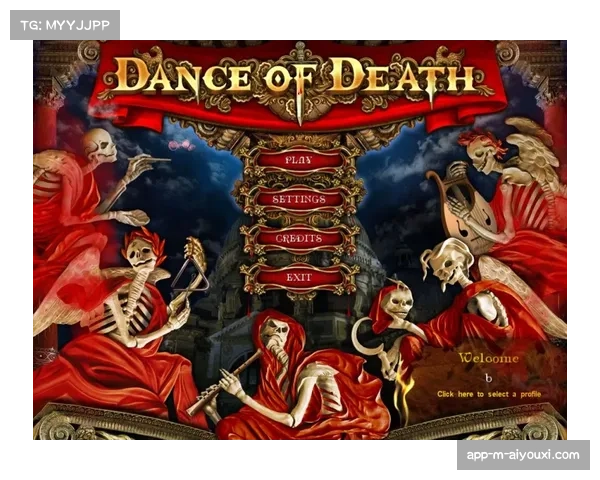Click here to select a profile

pos(489,394)
